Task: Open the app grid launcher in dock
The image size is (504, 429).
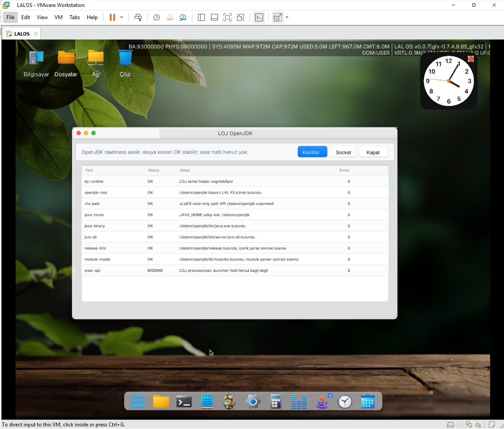Action: [138, 401]
